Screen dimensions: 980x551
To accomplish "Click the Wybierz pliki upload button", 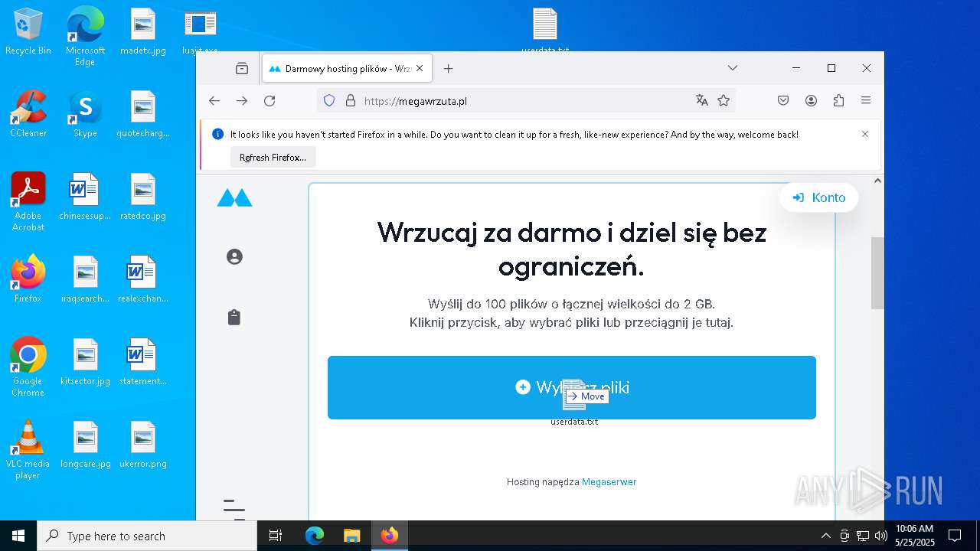I will pos(572,387).
